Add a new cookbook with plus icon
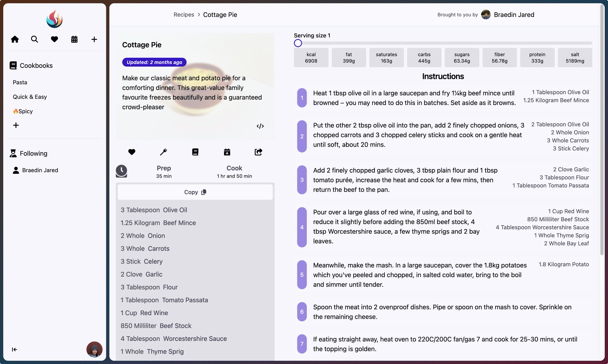The image size is (608, 364). 16,125
